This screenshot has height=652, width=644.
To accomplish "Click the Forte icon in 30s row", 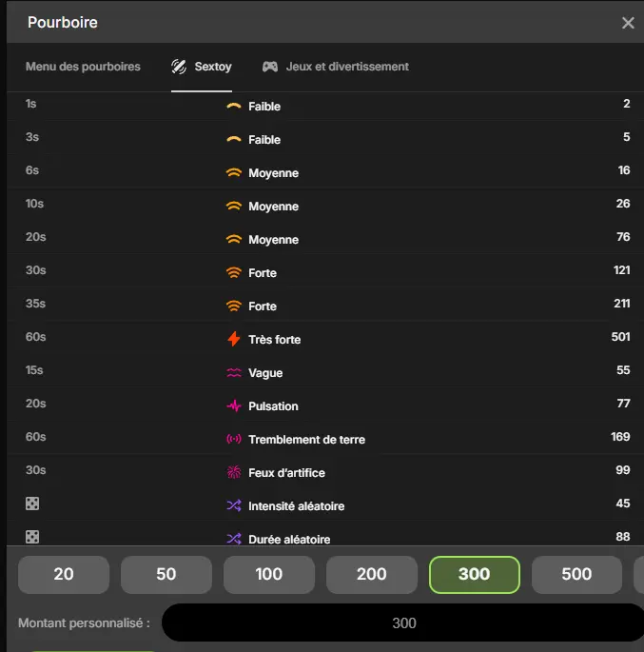I will 234,273.
